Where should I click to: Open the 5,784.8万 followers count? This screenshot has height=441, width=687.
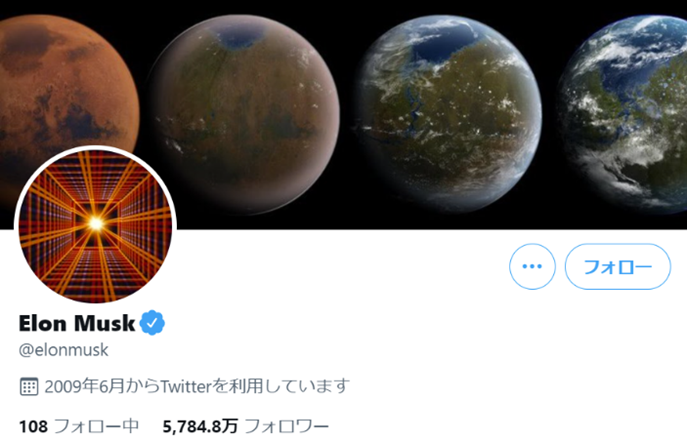coord(200,426)
